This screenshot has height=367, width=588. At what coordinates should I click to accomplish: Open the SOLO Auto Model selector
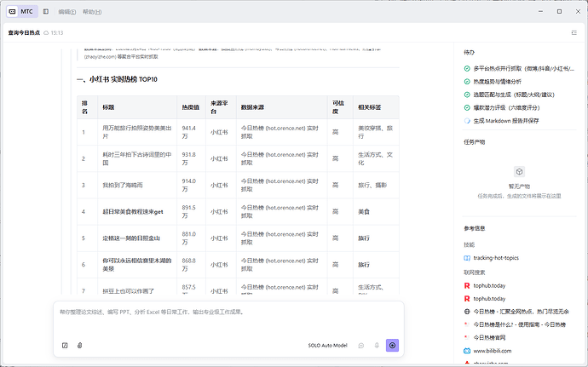pos(327,345)
